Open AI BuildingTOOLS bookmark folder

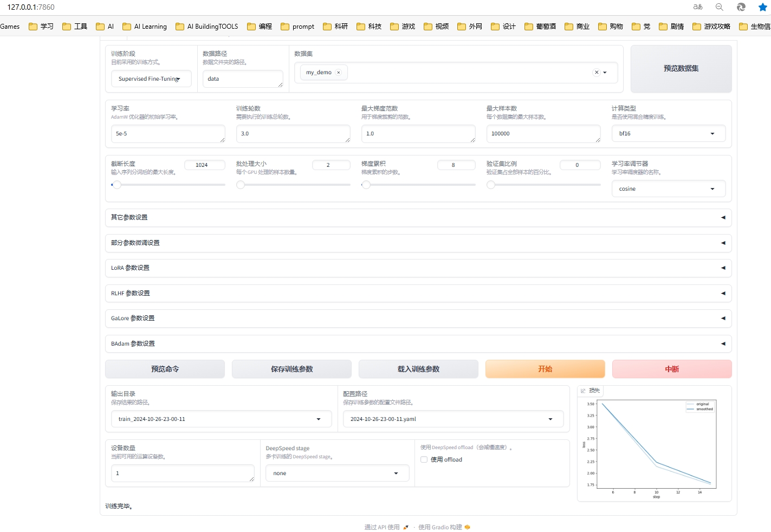(207, 27)
